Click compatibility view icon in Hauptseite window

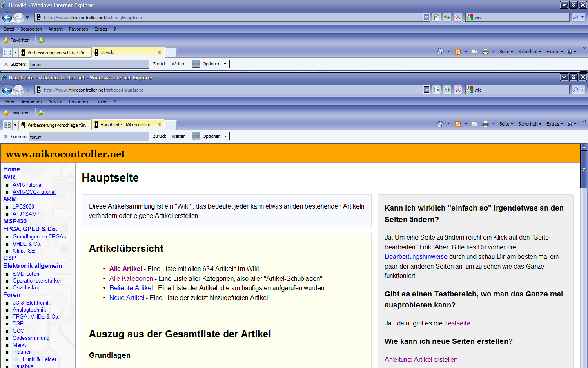pyautogui.click(x=437, y=90)
